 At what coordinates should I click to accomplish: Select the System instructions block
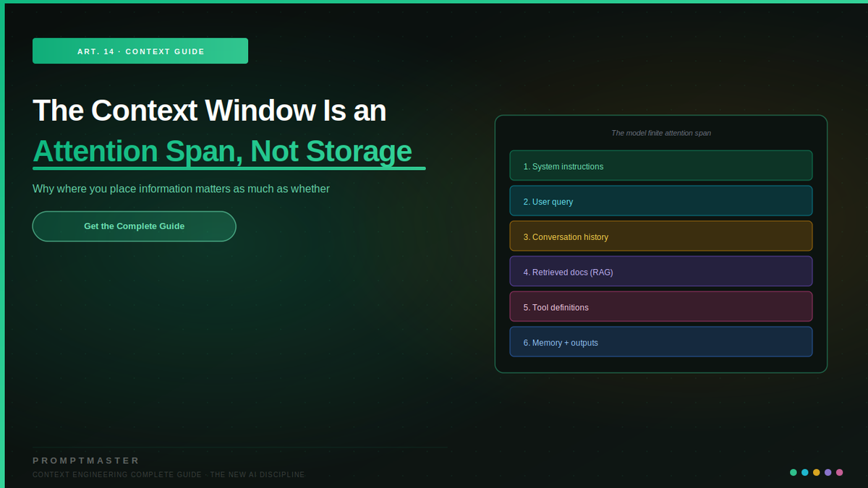[661, 166]
